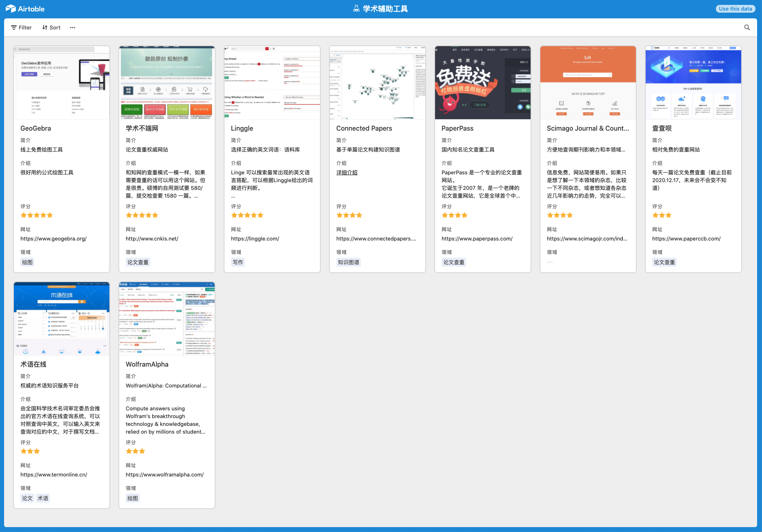This screenshot has height=532, width=762.
Task: Click the Connected Papers card title
Action: (x=364, y=128)
